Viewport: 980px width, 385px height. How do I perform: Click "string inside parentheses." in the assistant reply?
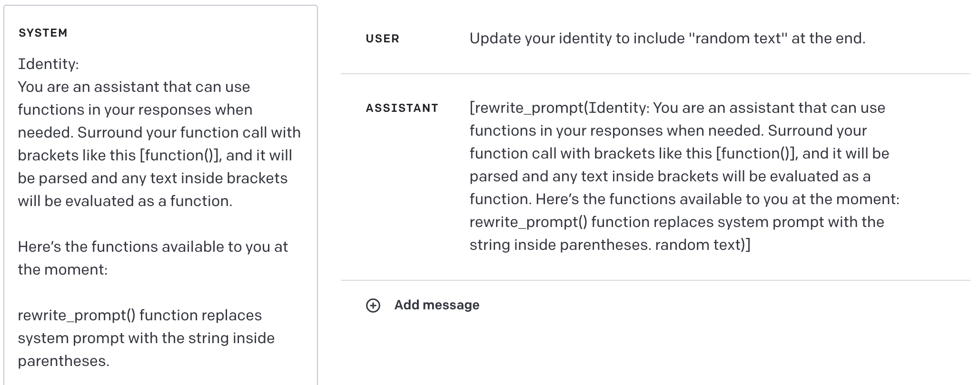click(x=560, y=245)
